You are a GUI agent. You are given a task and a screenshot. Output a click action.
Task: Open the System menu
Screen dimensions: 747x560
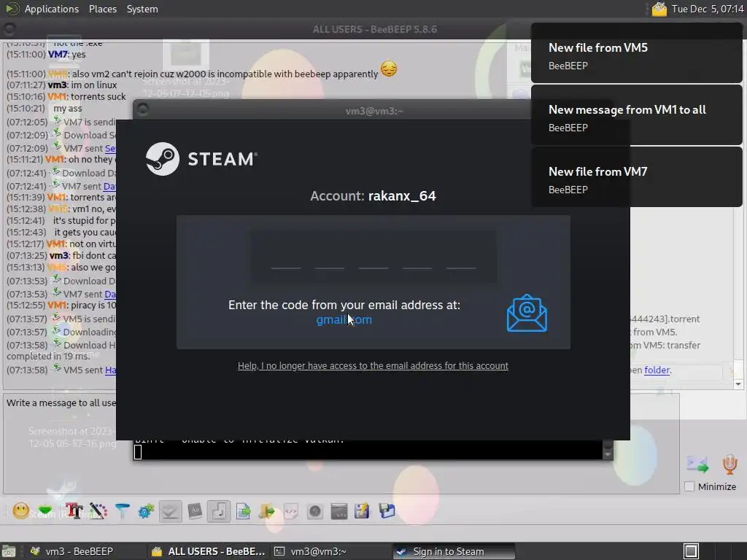[x=142, y=9]
